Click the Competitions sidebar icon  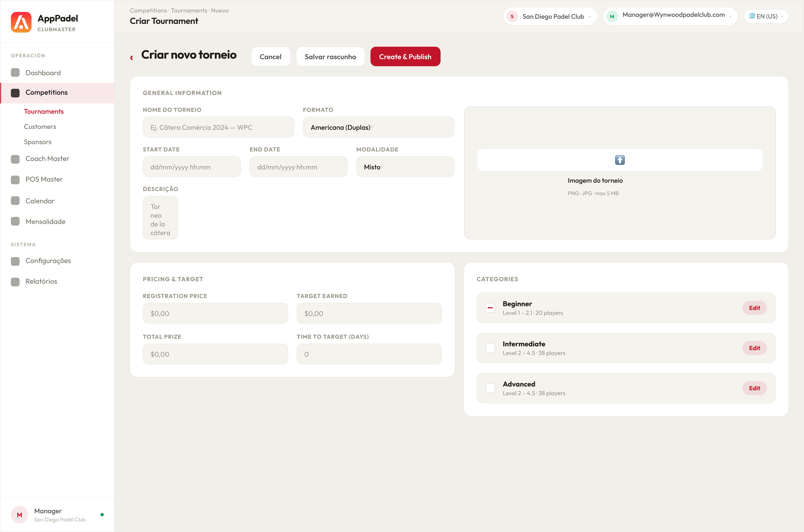point(15,93)
